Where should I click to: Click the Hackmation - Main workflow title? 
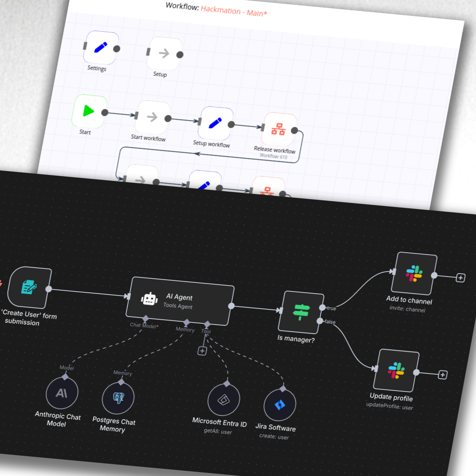coord(234,11)
